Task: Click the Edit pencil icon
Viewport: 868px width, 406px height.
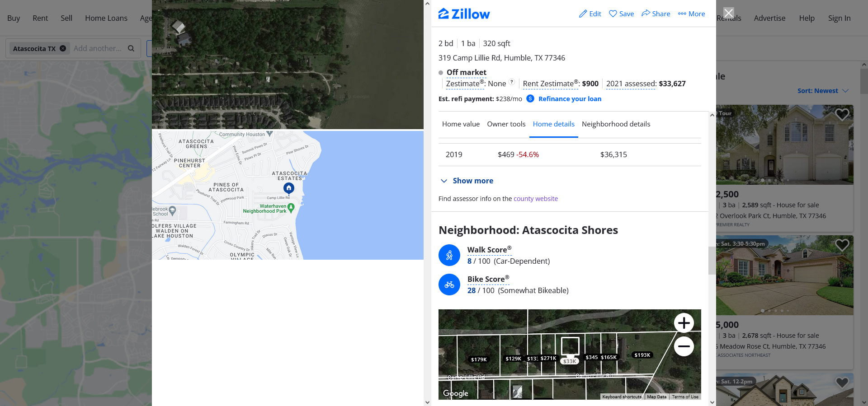Action: (583, 14)
